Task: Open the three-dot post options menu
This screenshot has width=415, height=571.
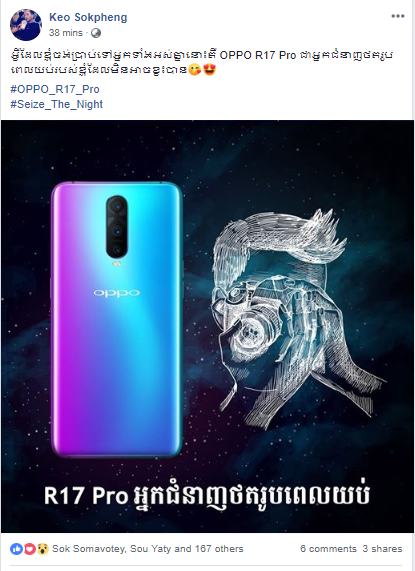Action: 398,16
